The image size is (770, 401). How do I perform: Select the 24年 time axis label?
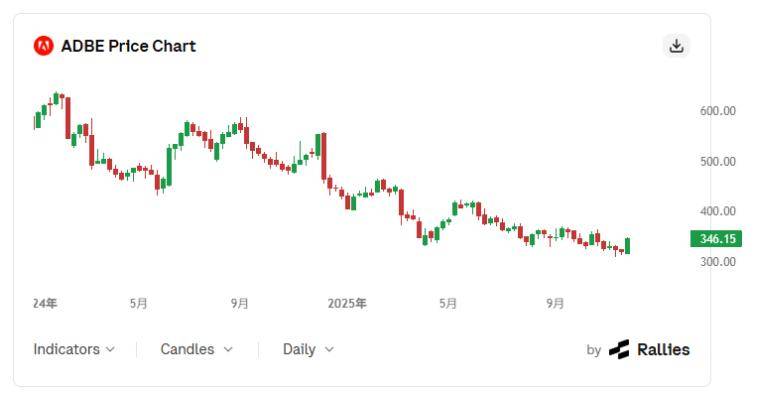point(44,303)
